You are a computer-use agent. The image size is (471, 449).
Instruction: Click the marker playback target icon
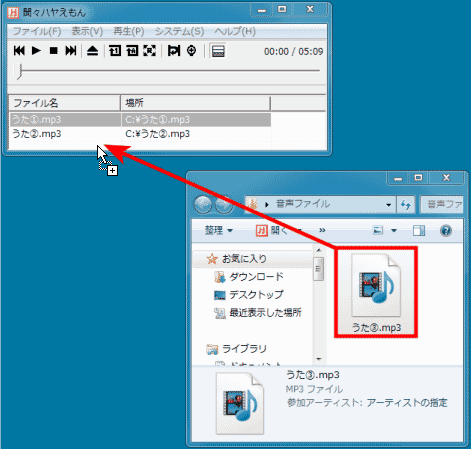tap(191, 51)
